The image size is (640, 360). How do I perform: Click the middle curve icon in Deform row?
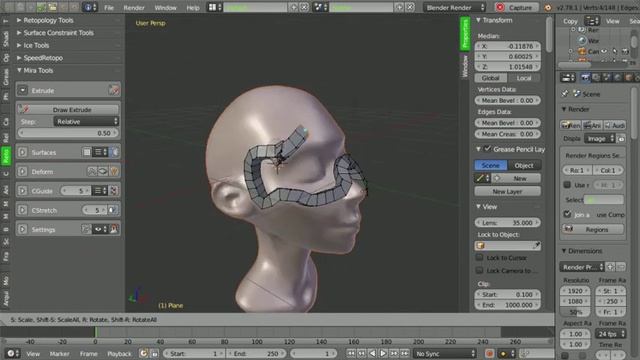pyautogui.click(x=103, y=171)
